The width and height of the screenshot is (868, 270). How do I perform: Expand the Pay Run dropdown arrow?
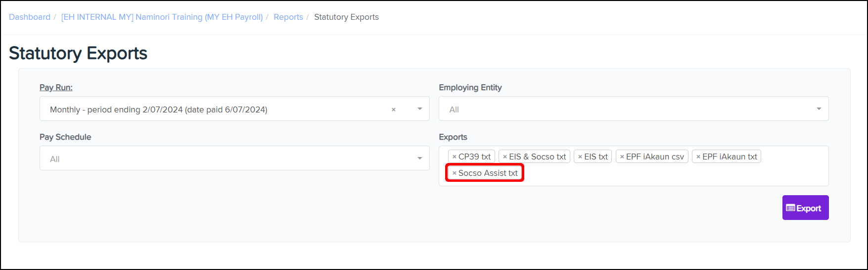pos(419,109)
